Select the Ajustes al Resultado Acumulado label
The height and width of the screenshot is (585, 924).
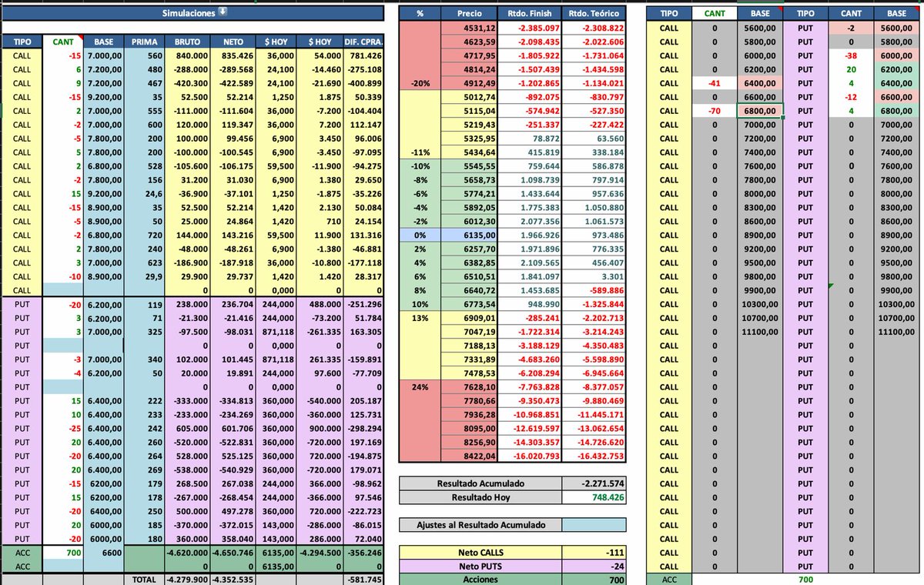480,525
